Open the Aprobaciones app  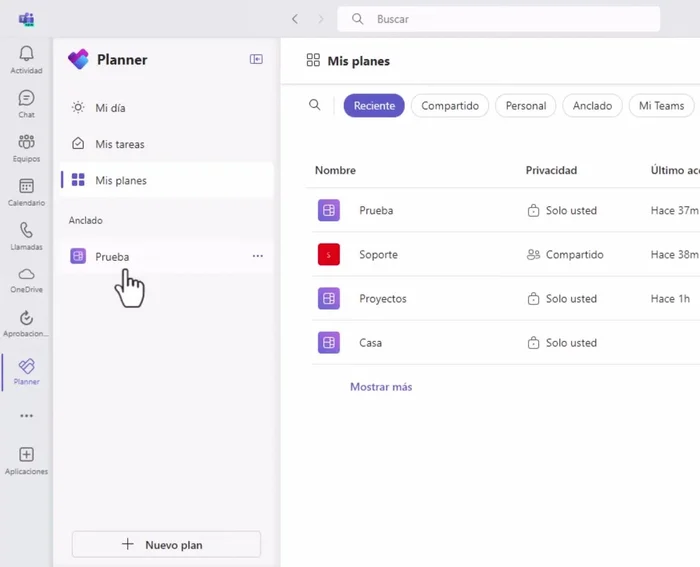click(x=26, y=324)
